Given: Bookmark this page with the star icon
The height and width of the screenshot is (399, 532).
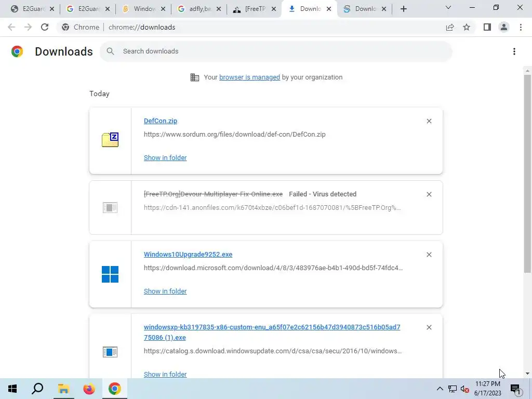Looking at the screenshot, I should pos(467,27).
